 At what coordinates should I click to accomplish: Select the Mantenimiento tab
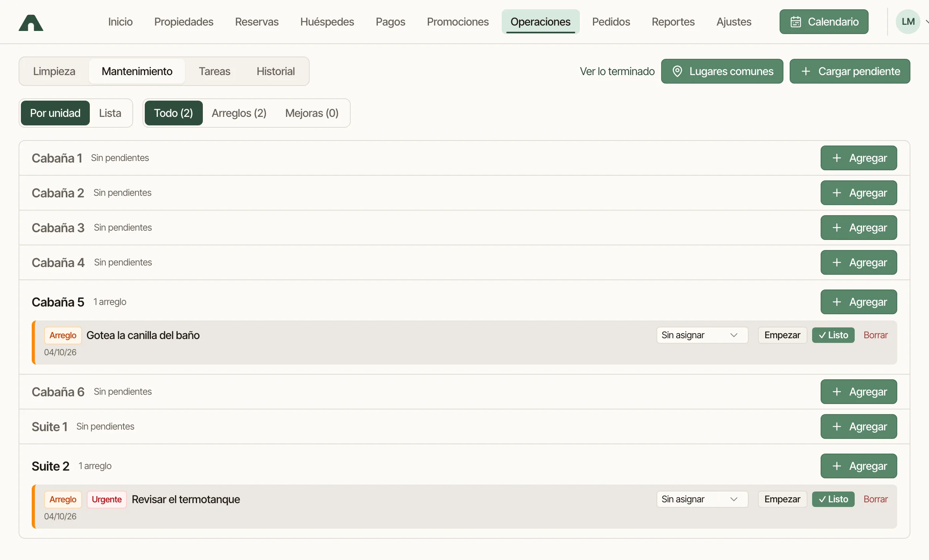point(137,71)
